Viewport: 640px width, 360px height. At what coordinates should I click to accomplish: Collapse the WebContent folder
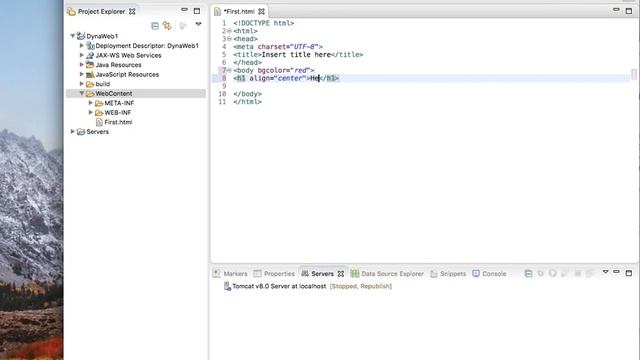[x=82, y=93]
